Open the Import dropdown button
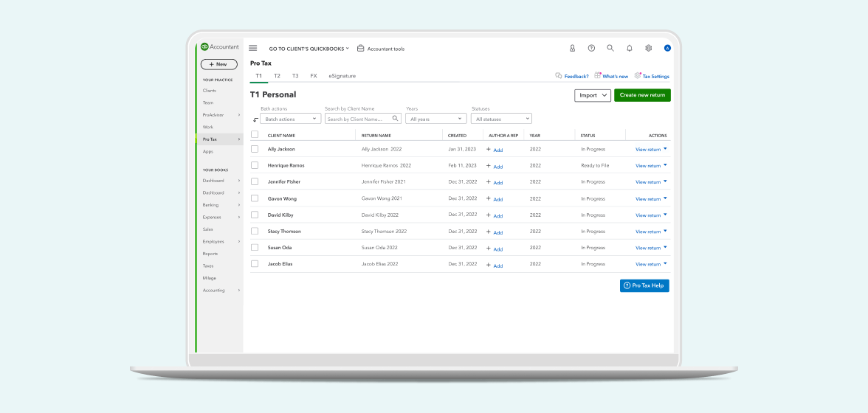 click(592, 95)
